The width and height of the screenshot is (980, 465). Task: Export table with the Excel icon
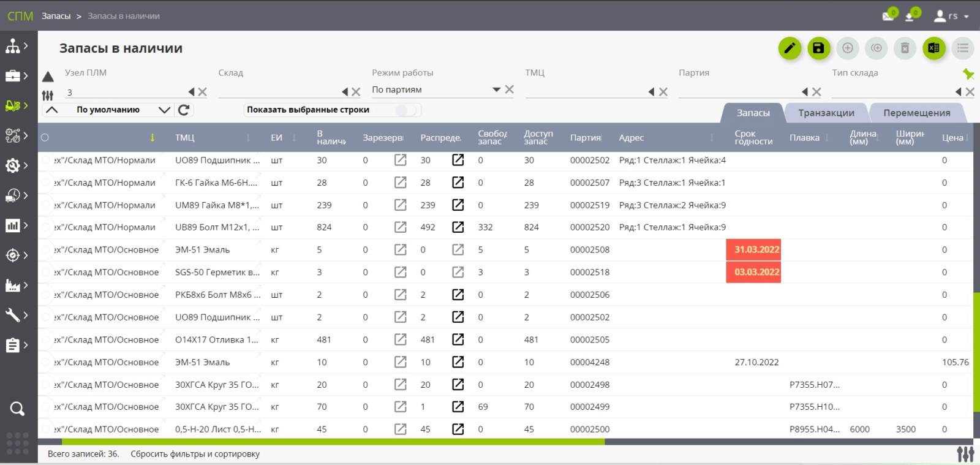click(933, 48)
